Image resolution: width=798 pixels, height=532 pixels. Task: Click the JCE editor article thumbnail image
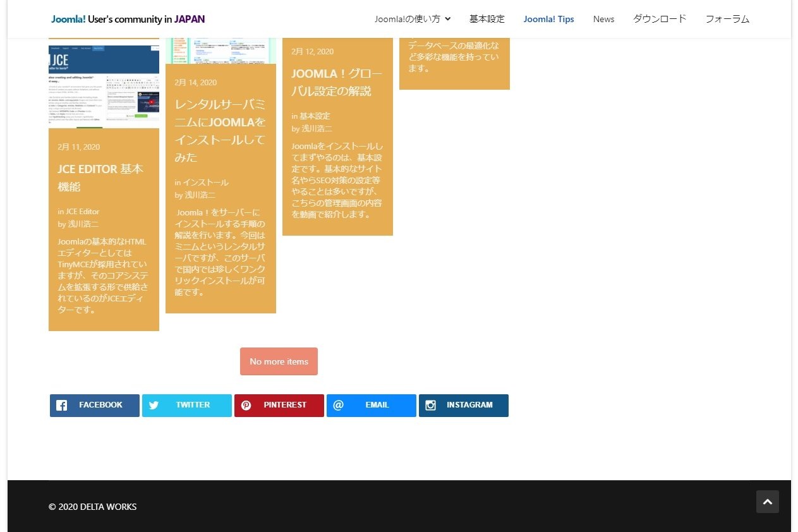point(104,86)
